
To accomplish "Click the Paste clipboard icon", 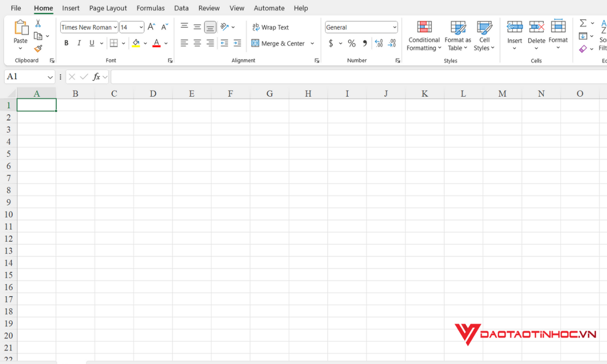I will click(x=21, y=27).
